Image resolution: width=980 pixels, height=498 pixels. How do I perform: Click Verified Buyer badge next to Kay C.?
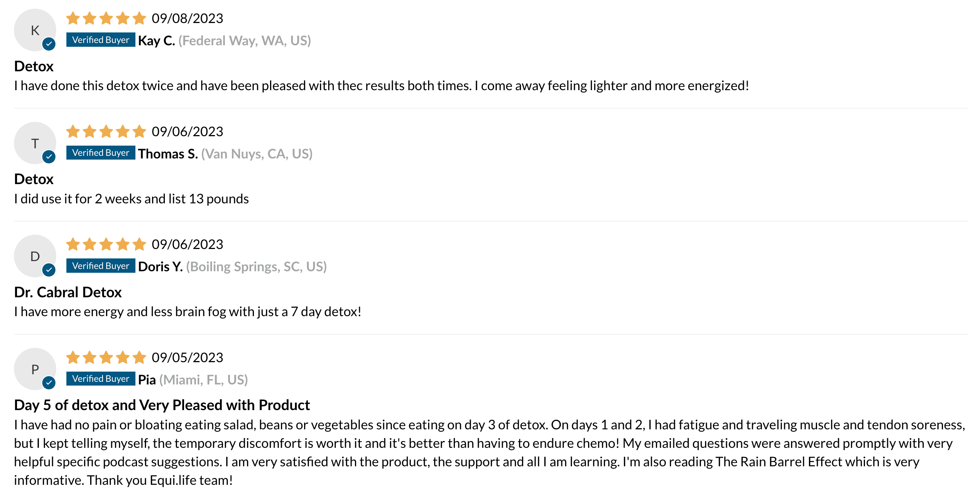pyautogui.click(x=101, y=40)
